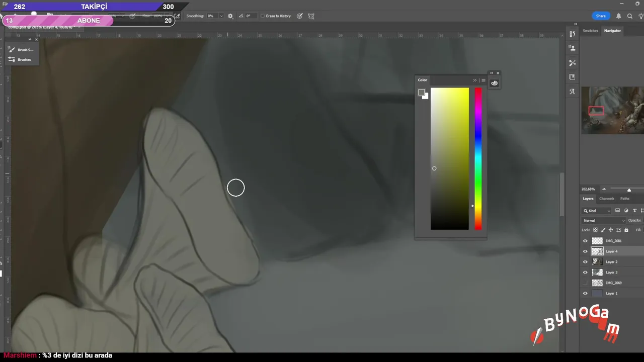Open smoothing options gear
The height and width of the screenshot is (362, 644).
(230, 16)
